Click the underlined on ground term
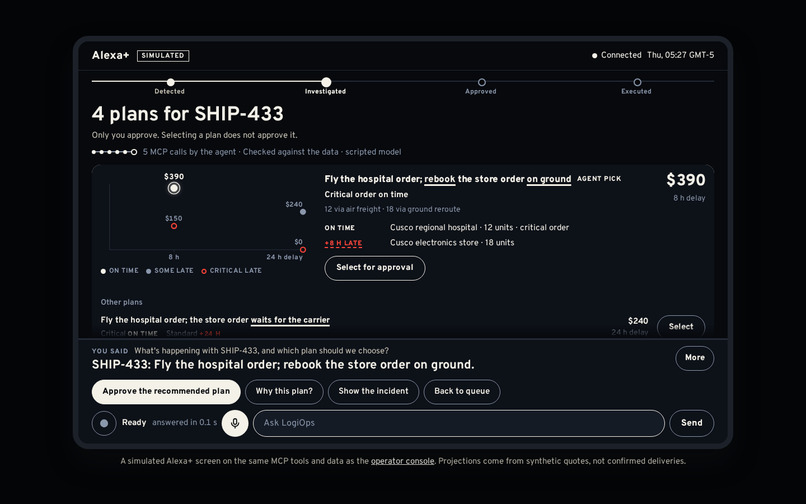 click(548, 179)
